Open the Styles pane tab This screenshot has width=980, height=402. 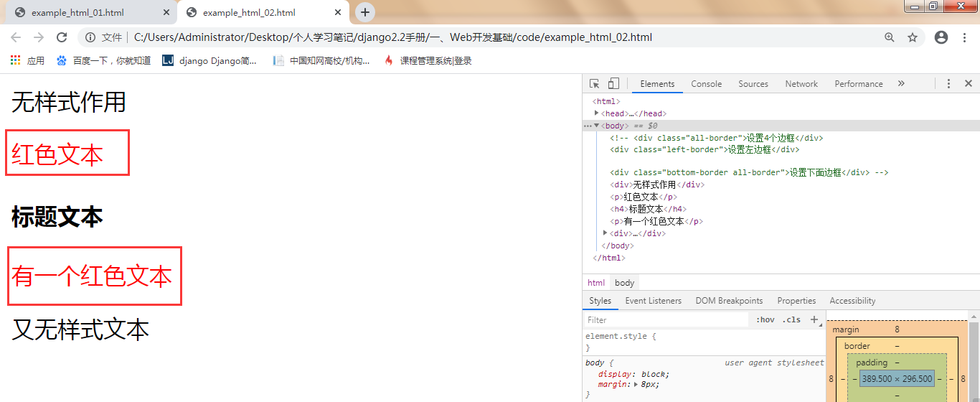[600, 301]
